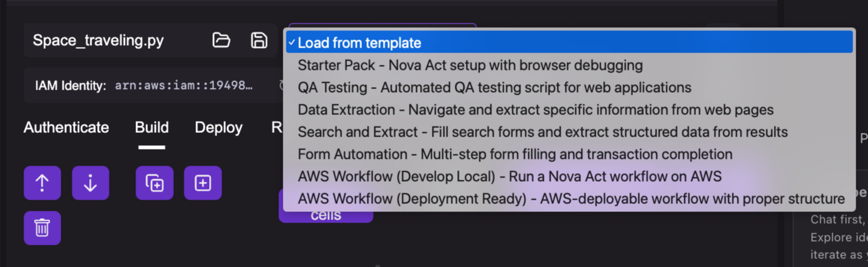
Task: Click the Space_traveling.py filename field
Action: (x=98, y=41)
